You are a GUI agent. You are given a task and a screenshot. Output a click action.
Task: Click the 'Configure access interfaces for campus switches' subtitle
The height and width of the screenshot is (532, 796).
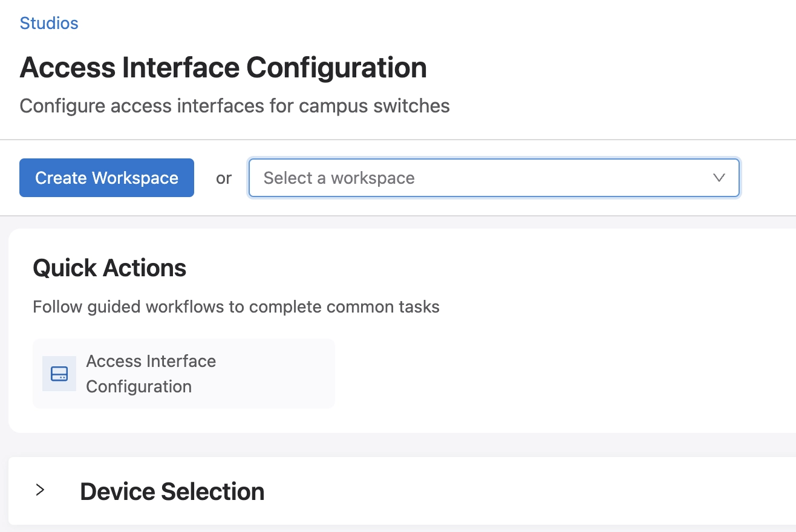pyautogui.click(x=235, y=106)
